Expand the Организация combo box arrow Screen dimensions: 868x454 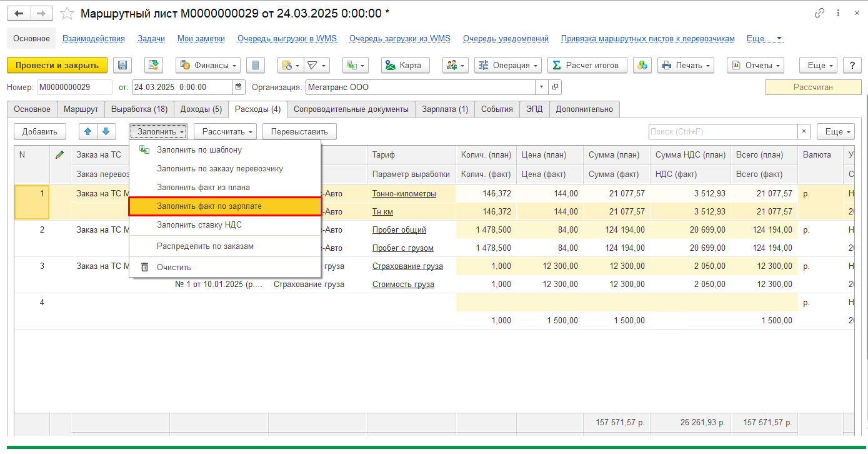tap(541, 87)
